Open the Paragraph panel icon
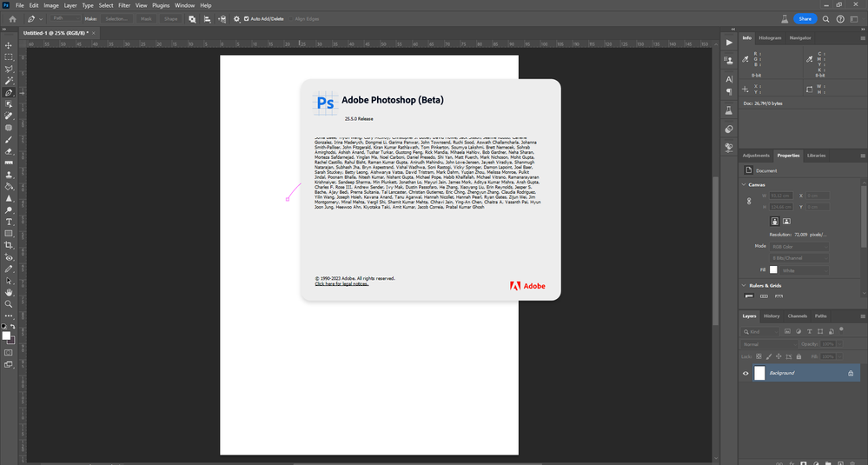Viewport: 868px width, 465px height. pyautogui.click(x=729, y=92)
